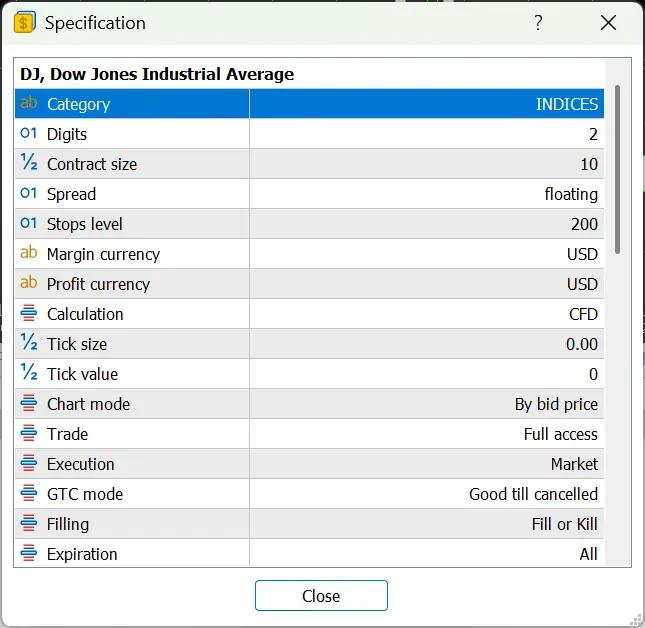Click the DJ Dow Jones Industrial Average heading
The image size is (645, 628).
[157, 74]
